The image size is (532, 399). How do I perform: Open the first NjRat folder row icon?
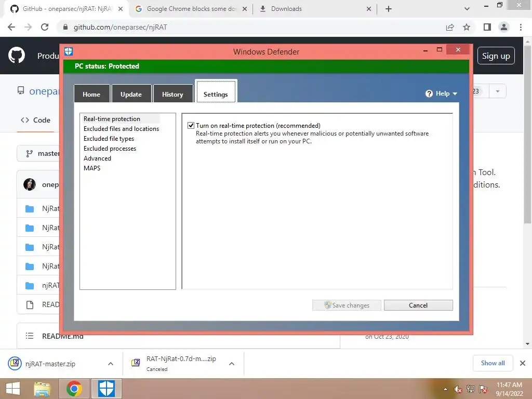(30, 208)
